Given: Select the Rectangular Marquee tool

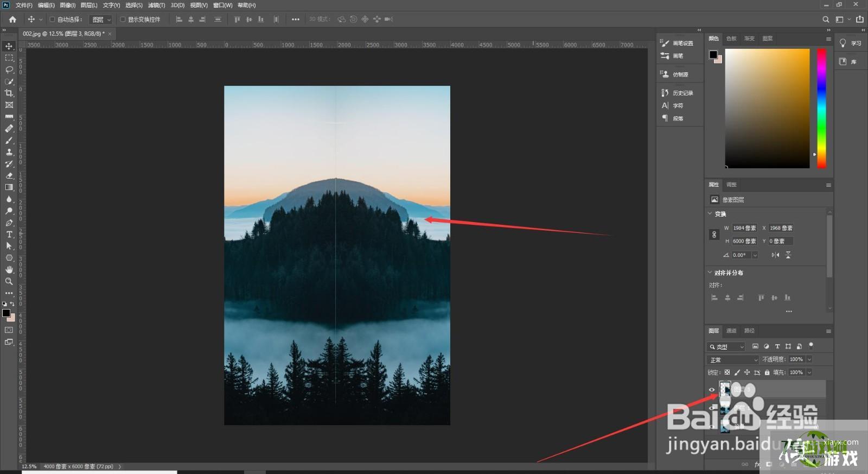Looking at the screenshot, I should click(x=9, y=58).
